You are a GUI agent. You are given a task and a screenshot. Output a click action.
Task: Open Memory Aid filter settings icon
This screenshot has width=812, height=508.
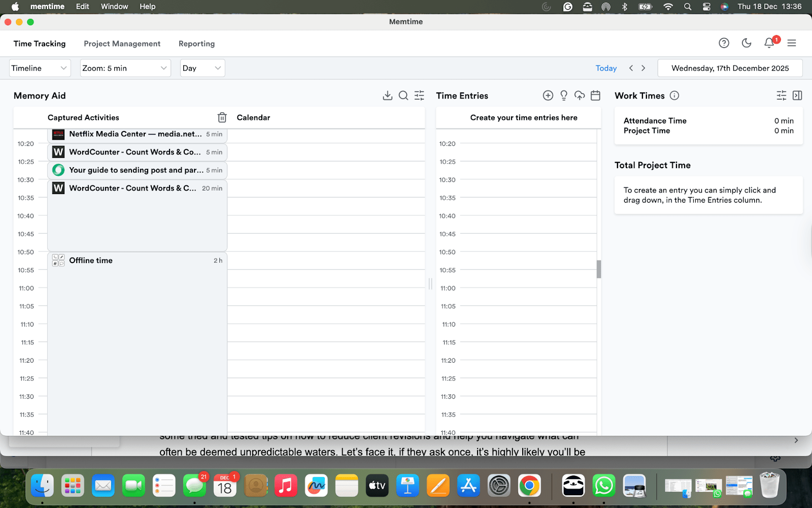tap(419, 96)
